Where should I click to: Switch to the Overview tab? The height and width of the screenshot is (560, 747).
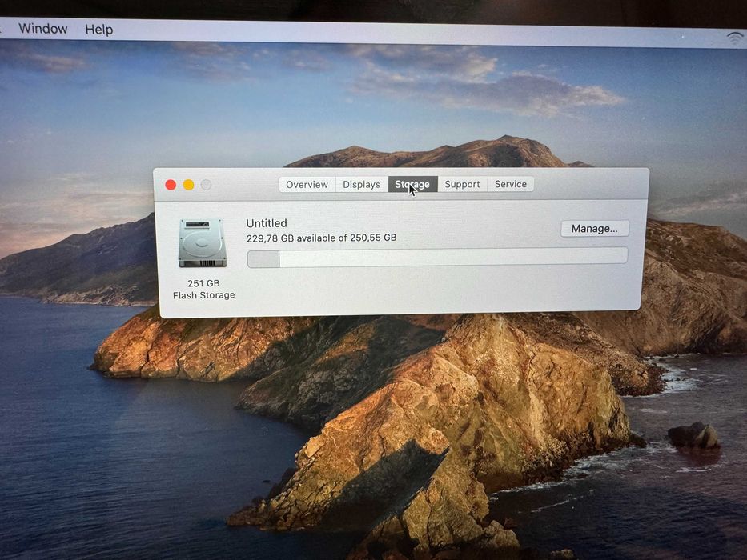click(x=307, y=184)
